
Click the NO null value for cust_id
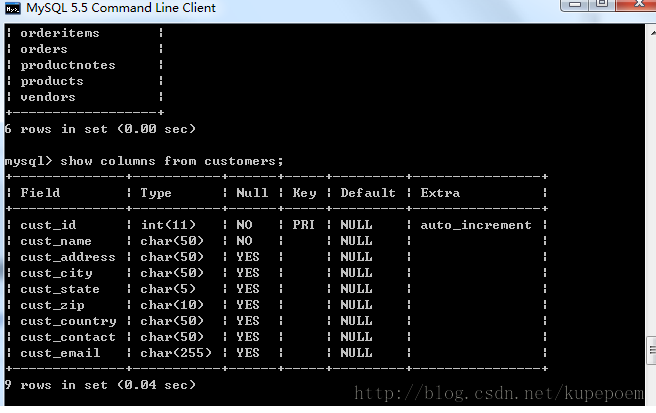[244, 225]
